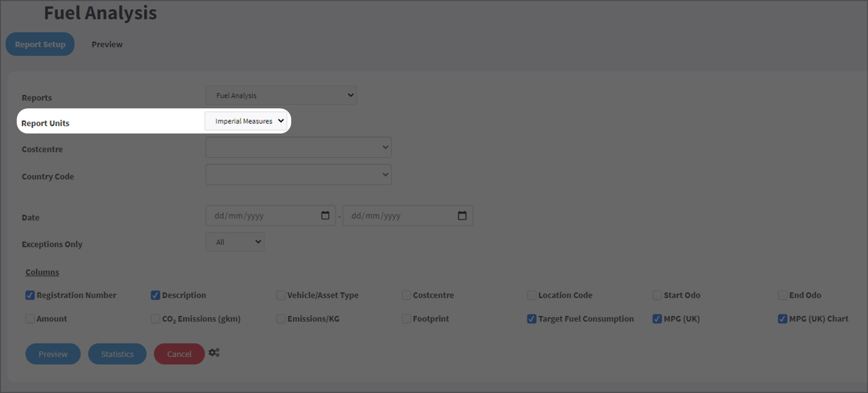The height and width of the screenshot is (393, 868).
Task: Switch to the Report Setup tab
Action: (x=40, y=44)
